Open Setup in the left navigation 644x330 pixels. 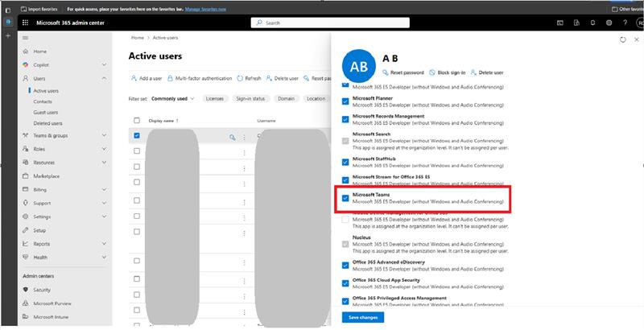pos(39,230)
